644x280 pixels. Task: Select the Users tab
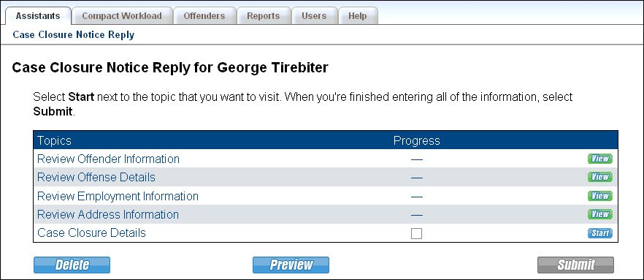pos(314,16)
